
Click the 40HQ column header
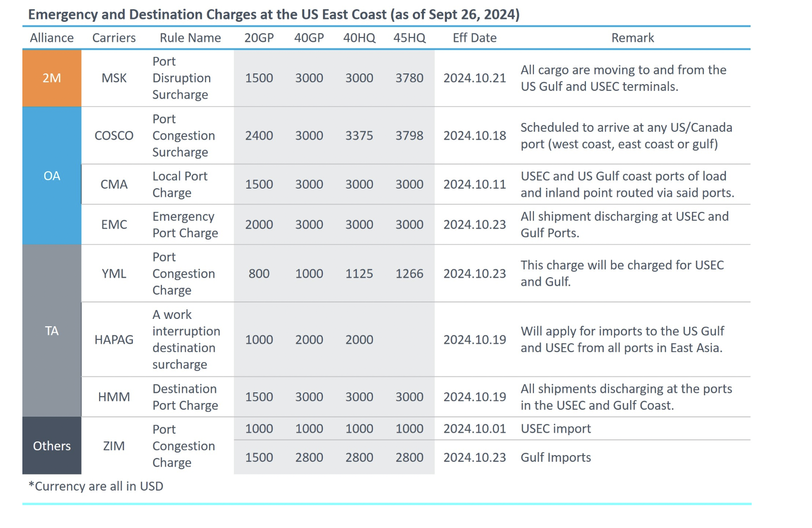pos(359,38)
